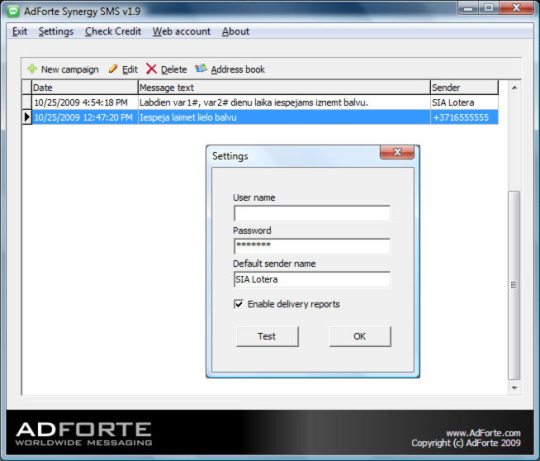Click the Delete toolbar label
The image size is (540, 461).
click(x=174, y=70)
